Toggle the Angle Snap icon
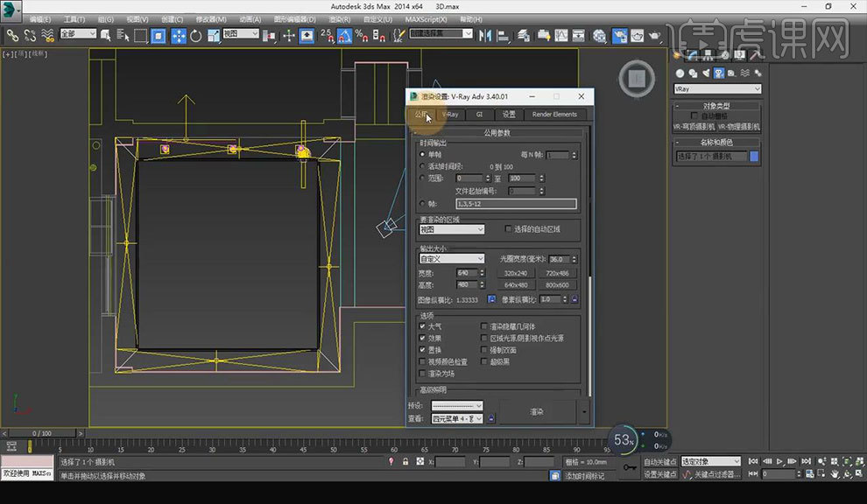Viewport: 867px width, 504px height. (344, 36)
